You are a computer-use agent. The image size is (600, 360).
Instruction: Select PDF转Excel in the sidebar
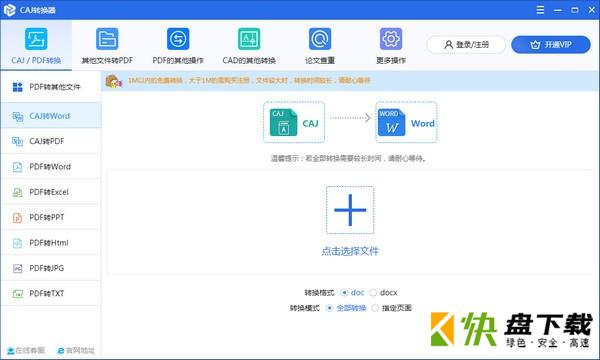[x=51, y=192]
